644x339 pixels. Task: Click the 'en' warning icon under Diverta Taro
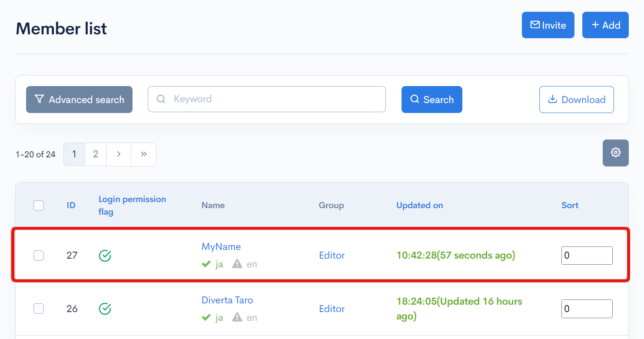[x=237, y=317]
